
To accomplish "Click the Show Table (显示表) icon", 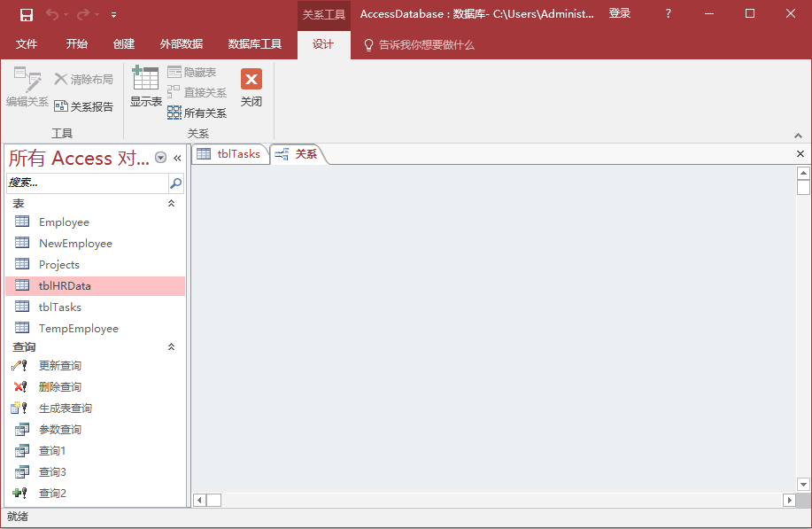I will 145,87.
